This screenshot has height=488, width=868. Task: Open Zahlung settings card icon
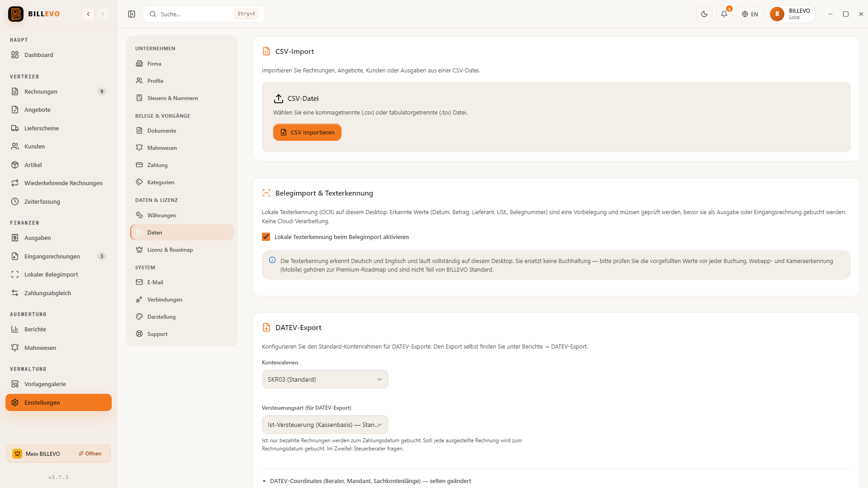point(182,165)
